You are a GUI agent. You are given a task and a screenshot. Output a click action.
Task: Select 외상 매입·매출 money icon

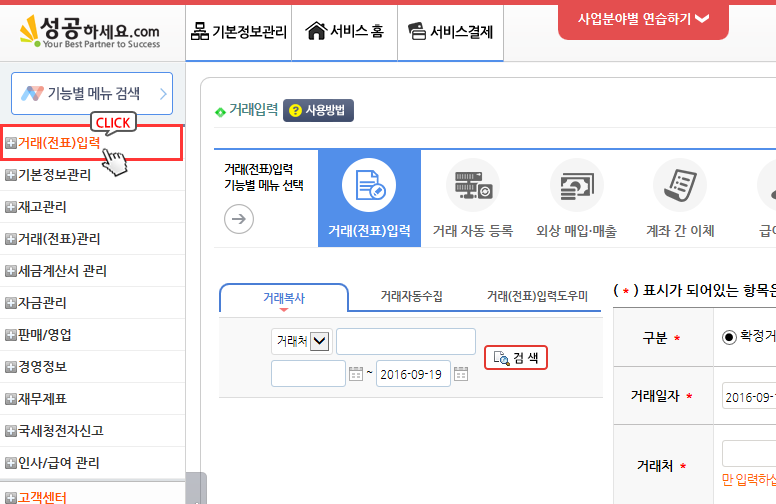coord(577,185)
